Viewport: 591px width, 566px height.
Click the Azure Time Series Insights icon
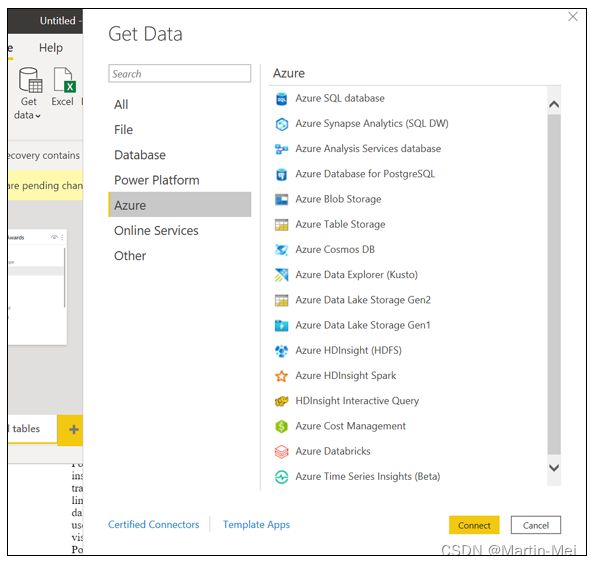tap(282, 477)
